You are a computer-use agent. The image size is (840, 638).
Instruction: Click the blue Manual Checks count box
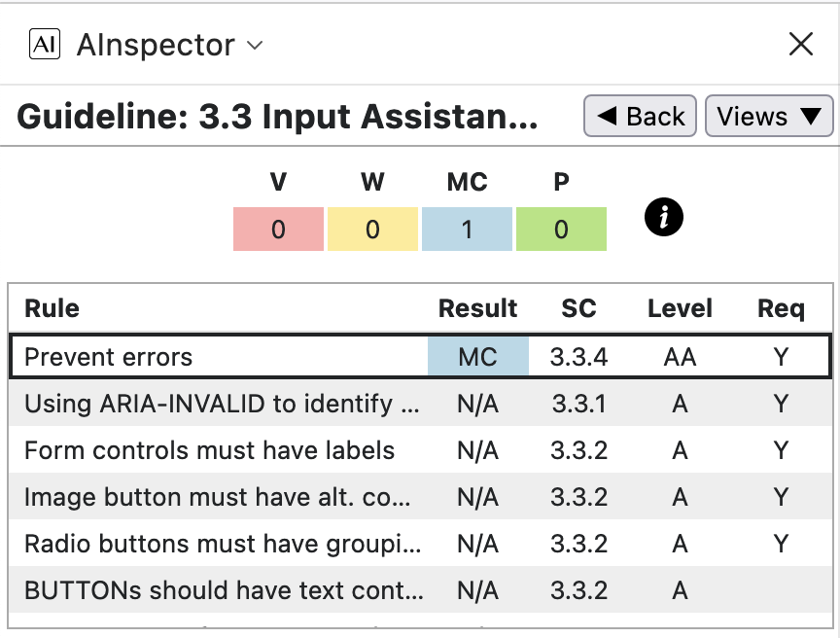(467, 230)
